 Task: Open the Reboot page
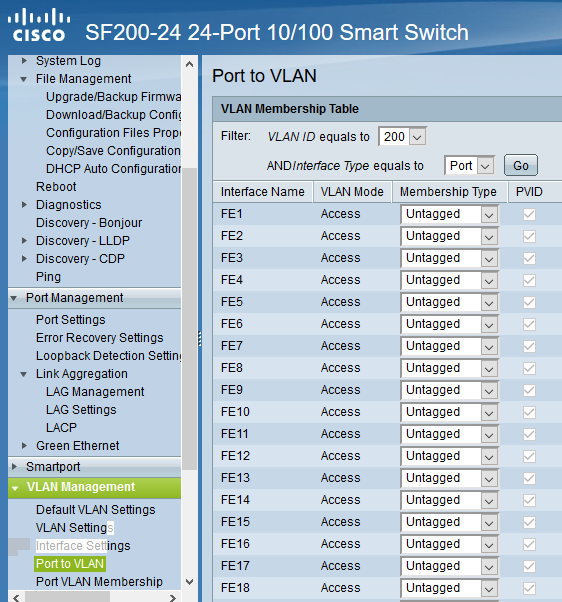pyautogui.click(x=56, y=187)
